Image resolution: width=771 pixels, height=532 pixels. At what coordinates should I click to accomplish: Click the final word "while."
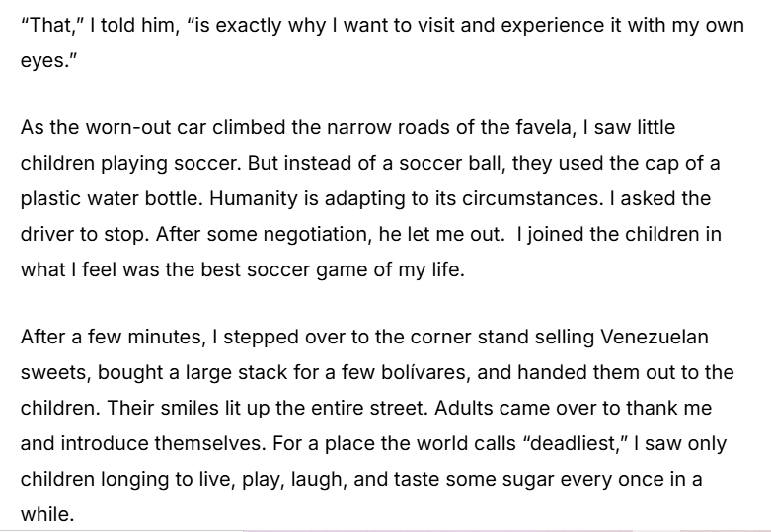coord(47,514)
